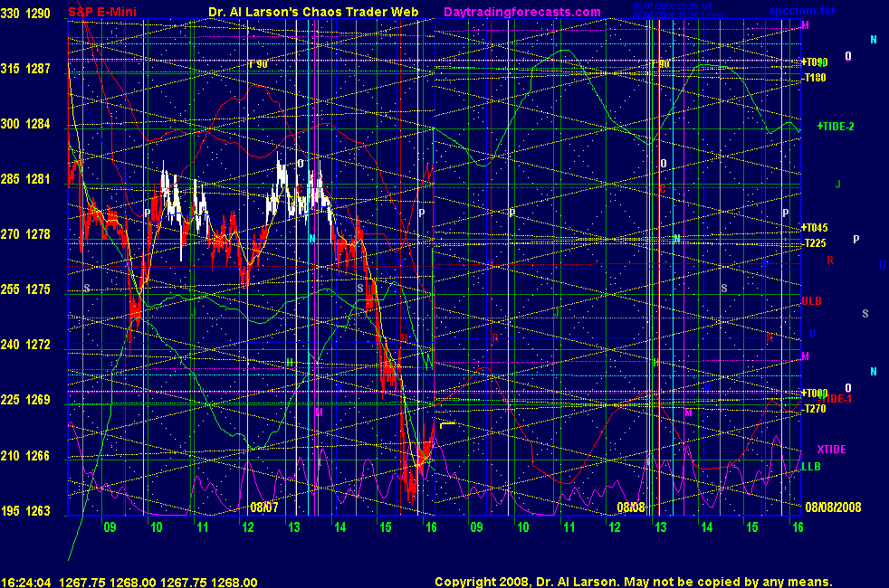Click the -T270 level label
This screenshot has height=588, width=889.
[816, 408]
